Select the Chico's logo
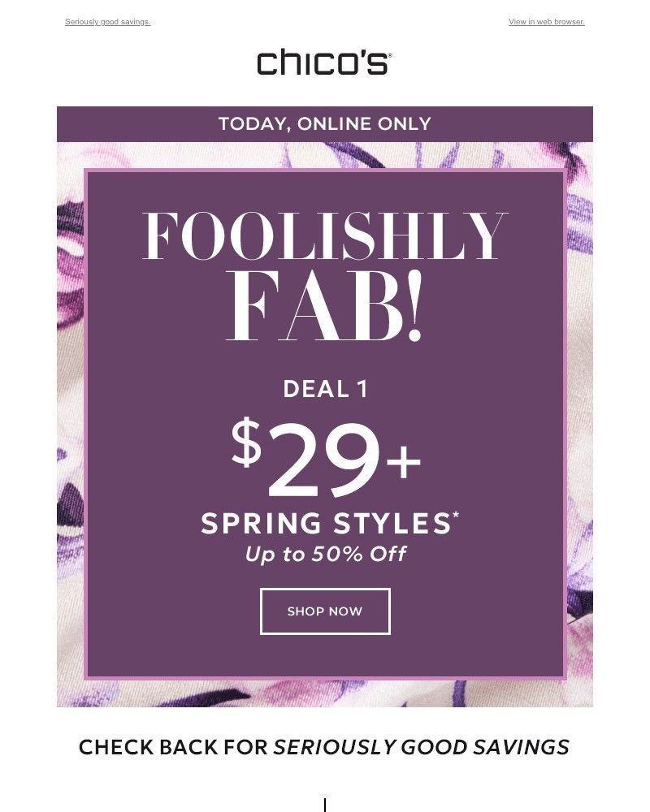The height and width of the screenshot is (812, 650). pyautogui.click(x=323, y=62)
